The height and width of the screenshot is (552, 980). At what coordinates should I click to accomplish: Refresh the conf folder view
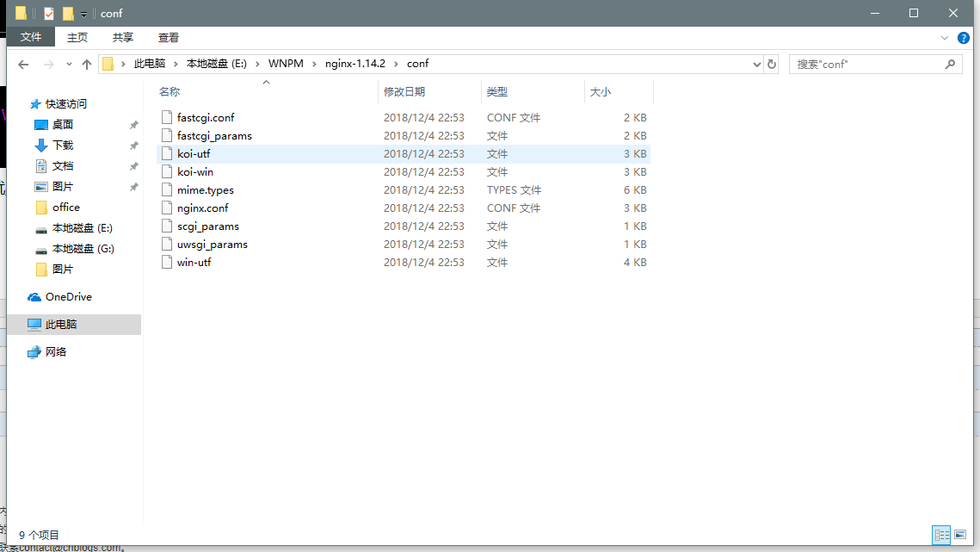[771, 64]
